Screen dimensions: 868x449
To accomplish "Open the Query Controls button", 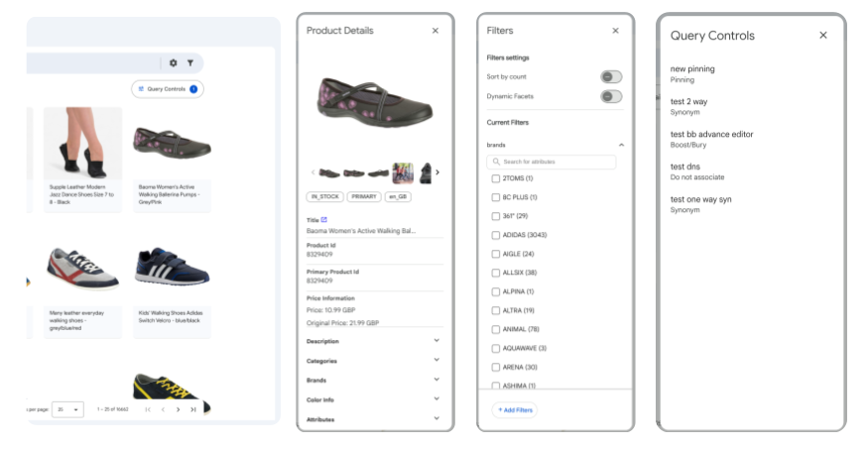I will 167,89.
